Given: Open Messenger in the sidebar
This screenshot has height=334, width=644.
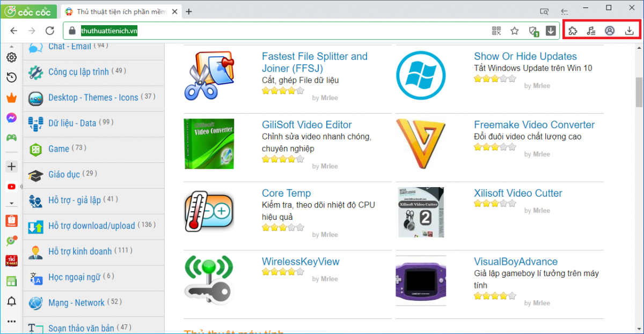Looking at the screenshot, I should coord(11,117).
